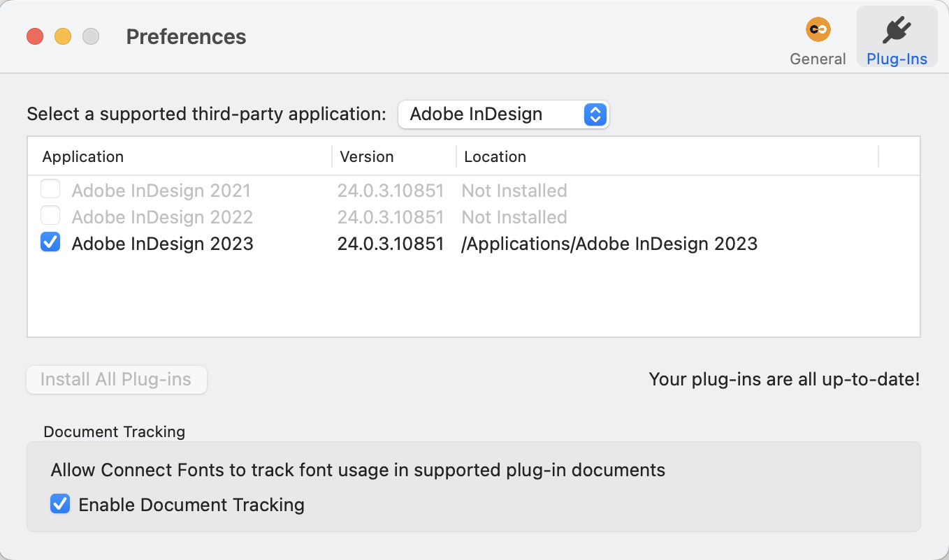Disable the Enable Document Tracking checkbox
This screenshot has height=560, width=949.
coord(60,503)
